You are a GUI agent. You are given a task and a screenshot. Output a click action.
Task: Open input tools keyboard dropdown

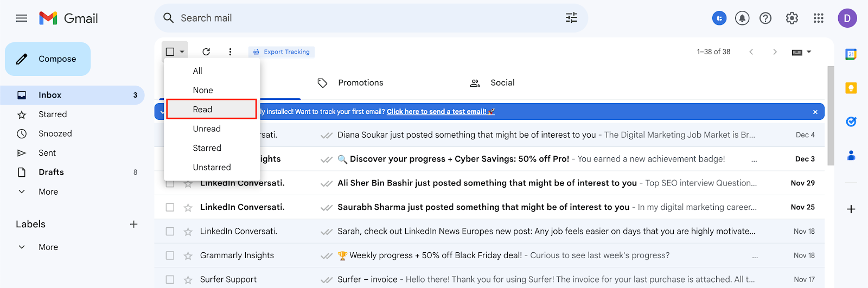801,52
